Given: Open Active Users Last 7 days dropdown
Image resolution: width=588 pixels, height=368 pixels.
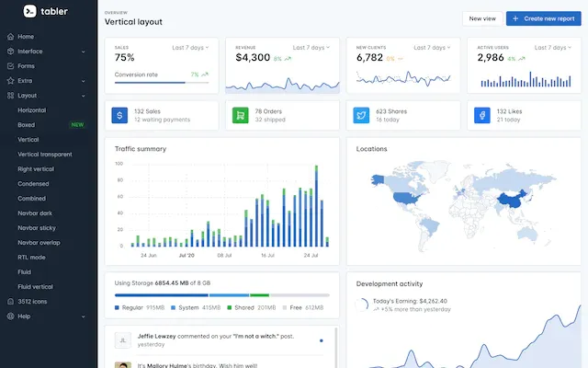Looking at the screenshot, I should click(552, 47).
